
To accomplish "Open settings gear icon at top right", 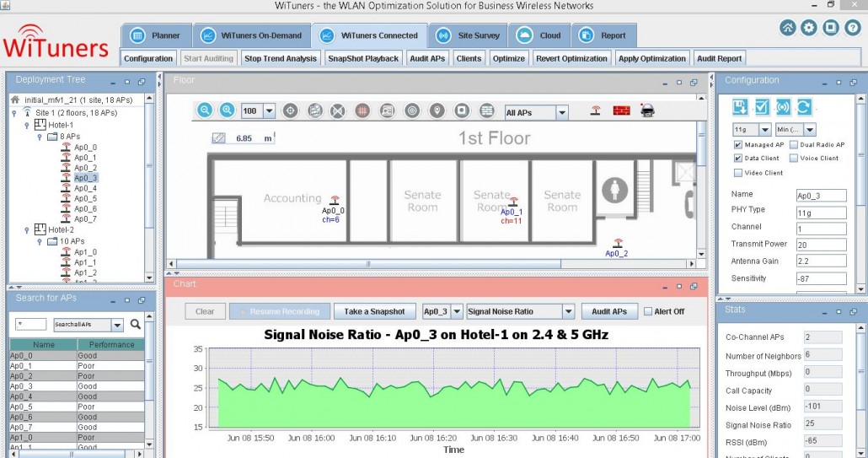I will coord(809,28).
